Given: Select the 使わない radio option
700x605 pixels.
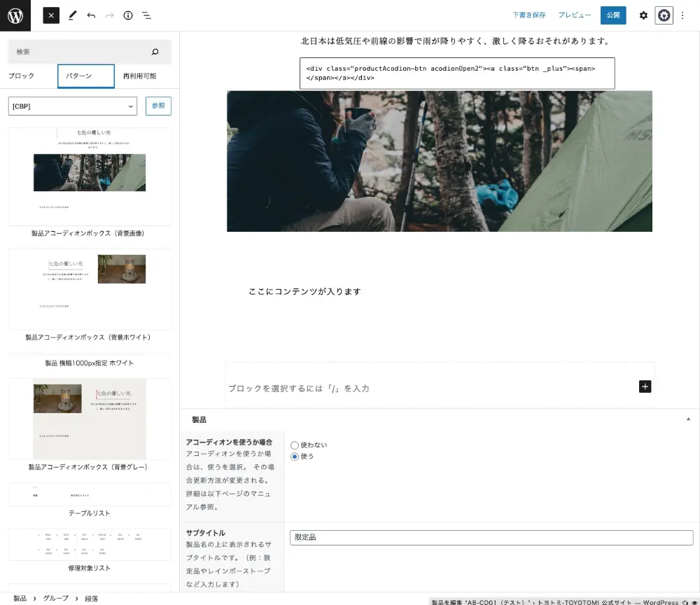Looking at the screenshot, I should pos(295,445).
